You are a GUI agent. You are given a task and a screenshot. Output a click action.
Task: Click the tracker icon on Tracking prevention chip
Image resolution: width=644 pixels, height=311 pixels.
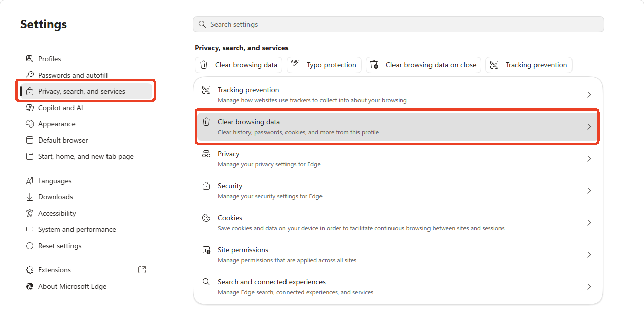[x=494, y=65]
